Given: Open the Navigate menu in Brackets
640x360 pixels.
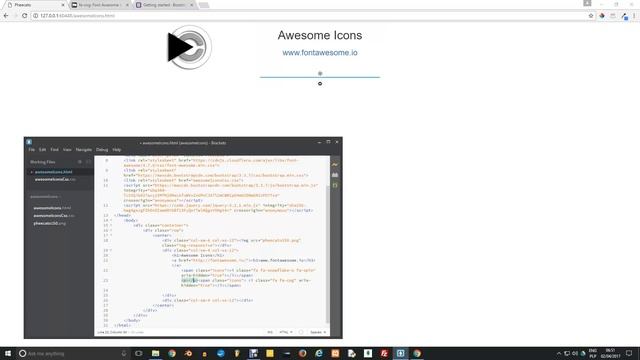Looking at the screenshot, I should (84, 150).
